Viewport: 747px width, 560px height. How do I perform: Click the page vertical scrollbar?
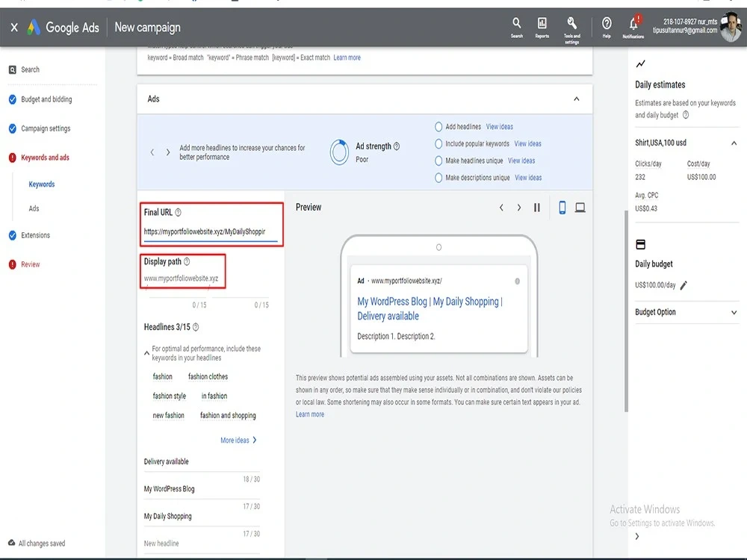click(626, 311)
